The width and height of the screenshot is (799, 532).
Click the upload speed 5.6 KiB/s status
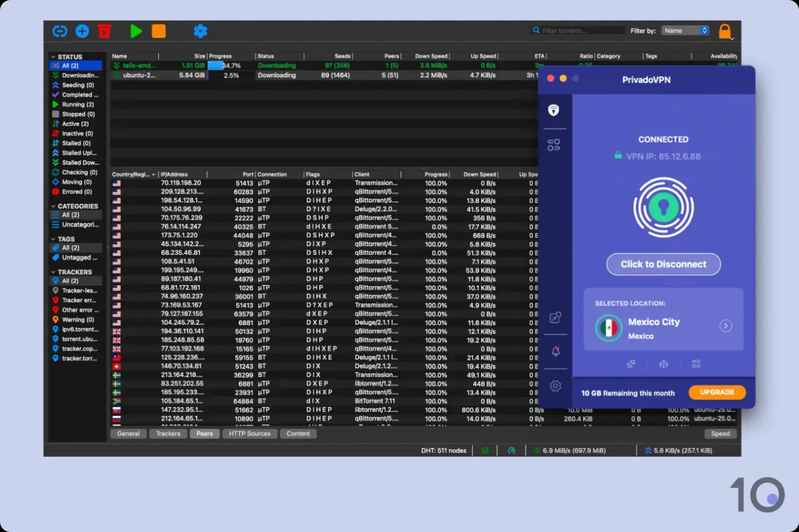679,451
